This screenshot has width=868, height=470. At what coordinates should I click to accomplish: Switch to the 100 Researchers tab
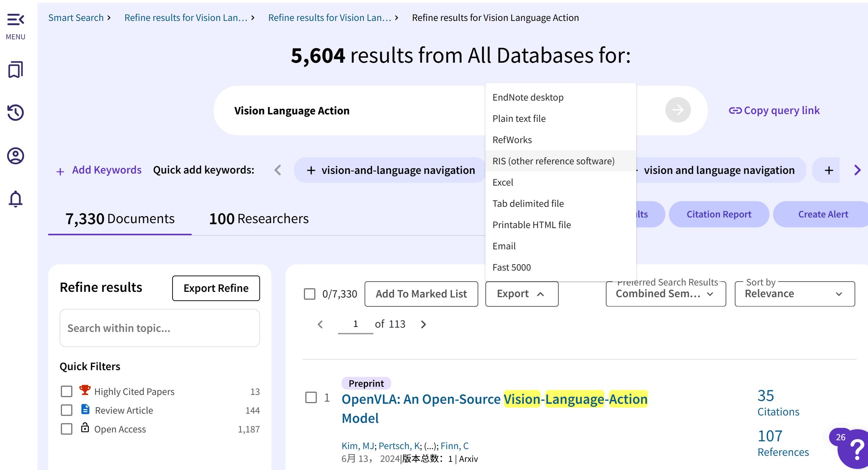click(259, 219)
